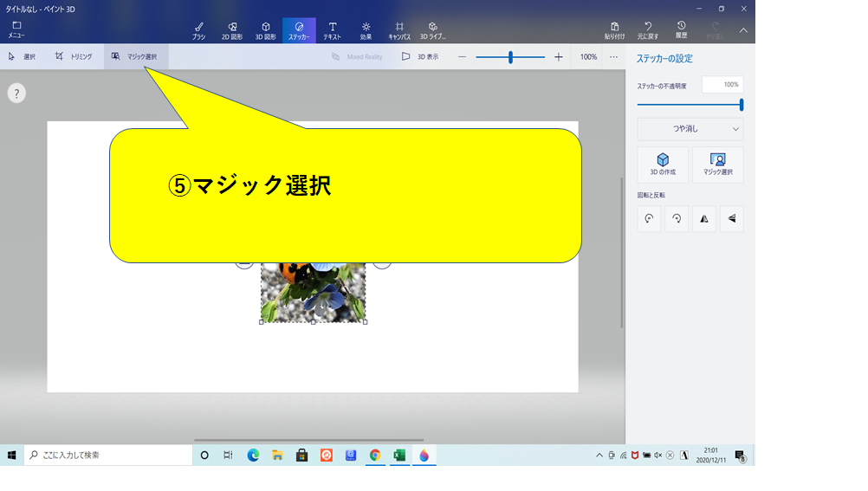This screenshot has width=868, height=491.
Task: Click the canvas vertical scrollbar
Action: [622, 252]
